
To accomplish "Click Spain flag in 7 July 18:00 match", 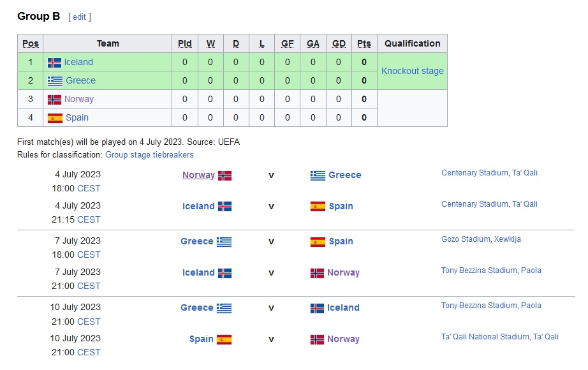I will tap(318, 242).
